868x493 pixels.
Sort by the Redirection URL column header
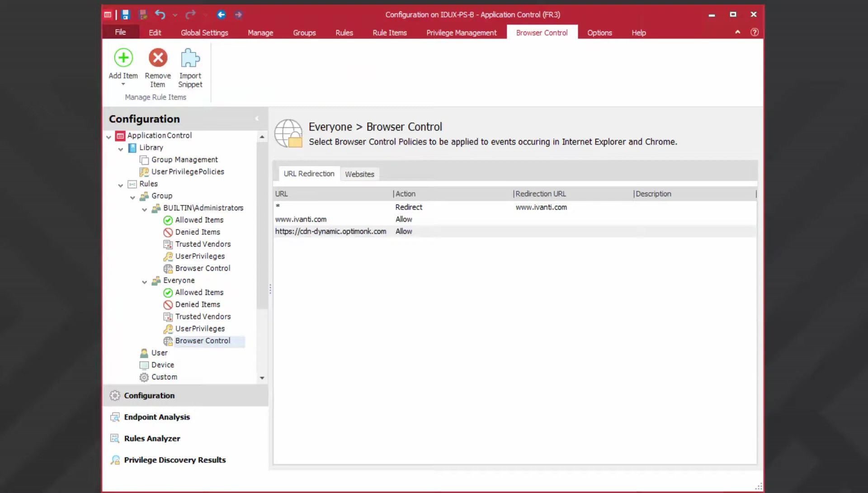[573, 194]
